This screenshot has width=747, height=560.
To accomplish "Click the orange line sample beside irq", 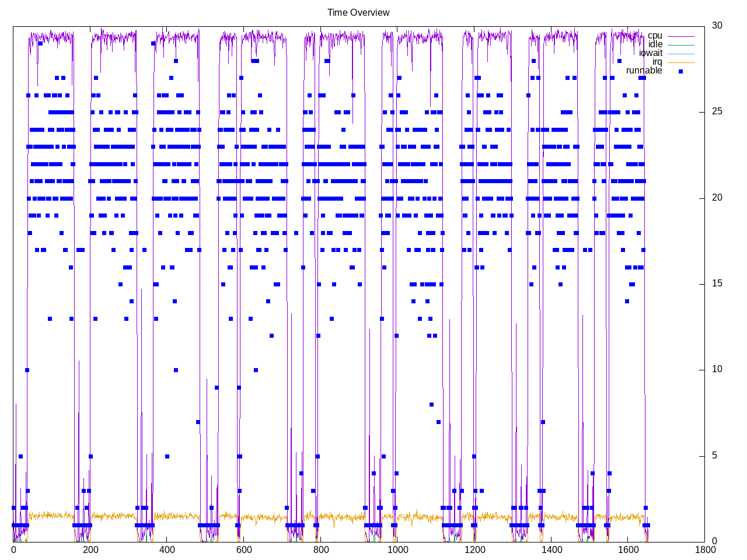I will click(681, 62).
